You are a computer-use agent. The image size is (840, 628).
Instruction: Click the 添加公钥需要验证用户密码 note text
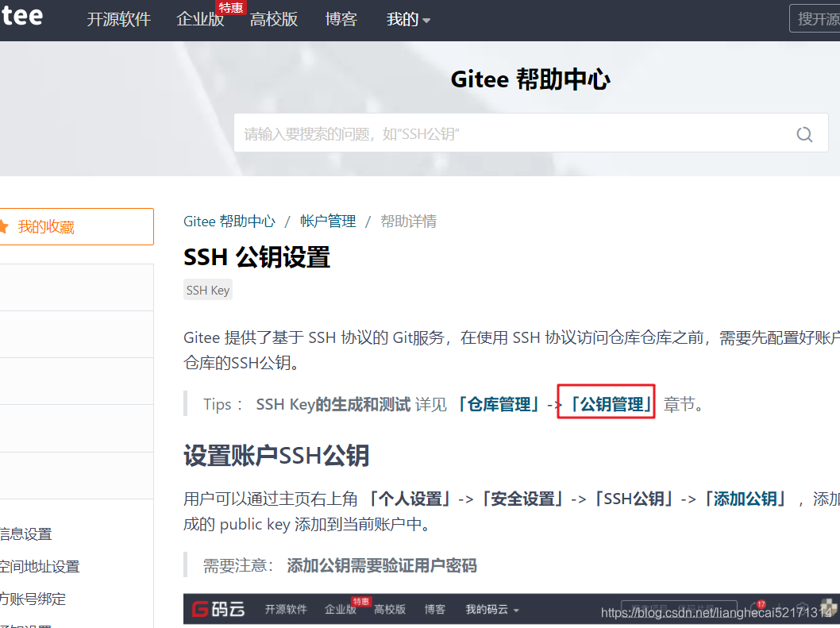381,565
